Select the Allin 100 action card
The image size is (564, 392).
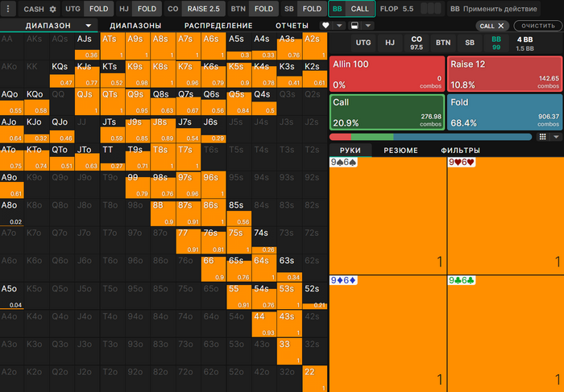[x=387, y=74]
